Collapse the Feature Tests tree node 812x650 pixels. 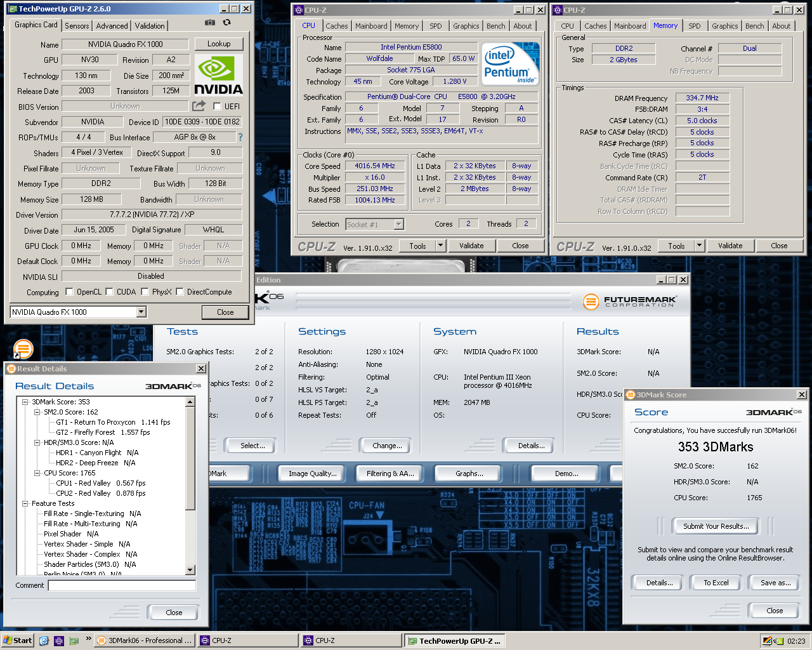tap(25, 503)
